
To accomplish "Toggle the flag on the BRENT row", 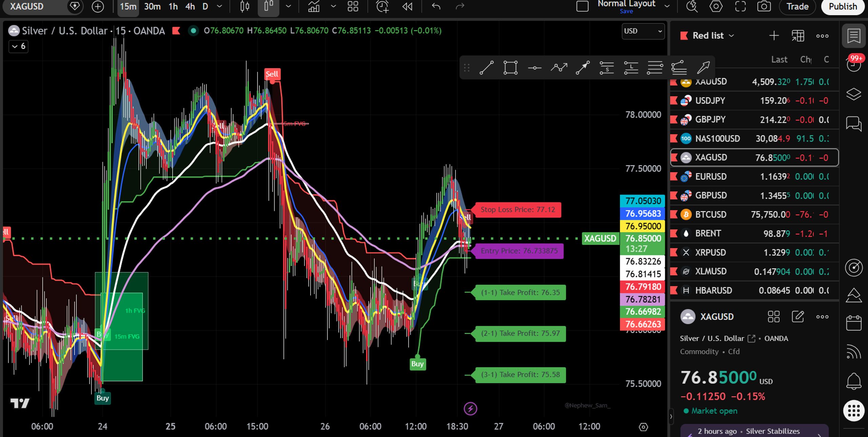I will pyautogui.click(x=674, y=233).
